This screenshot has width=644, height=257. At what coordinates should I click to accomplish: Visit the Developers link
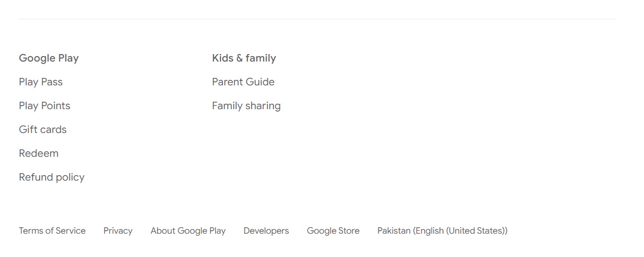(x=266, y=231)
